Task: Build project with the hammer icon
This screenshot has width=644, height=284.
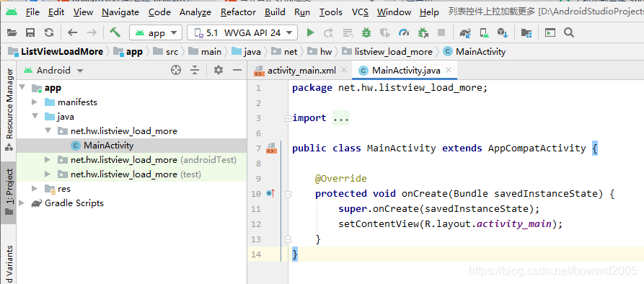Action: pyautogui.click(x=115, y=32)
